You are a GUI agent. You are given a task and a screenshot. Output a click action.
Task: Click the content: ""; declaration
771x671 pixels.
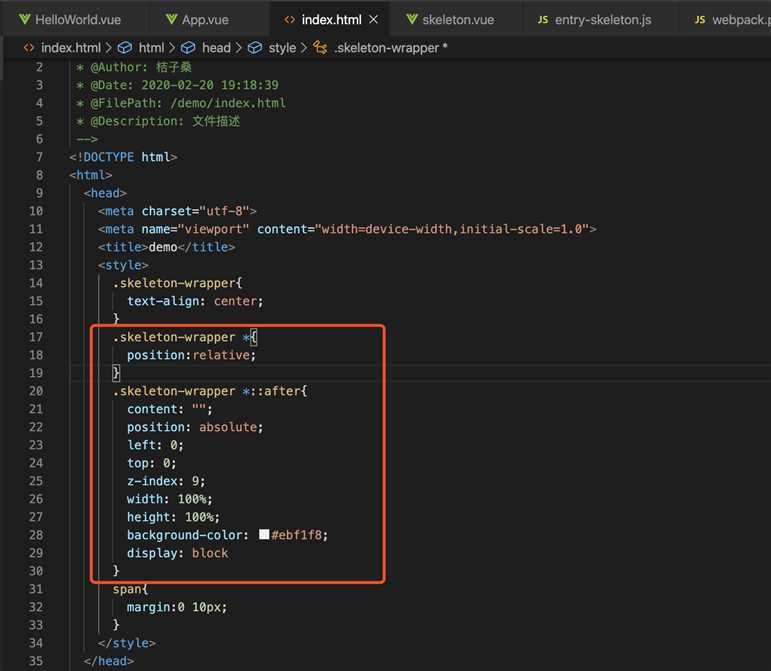170,409
